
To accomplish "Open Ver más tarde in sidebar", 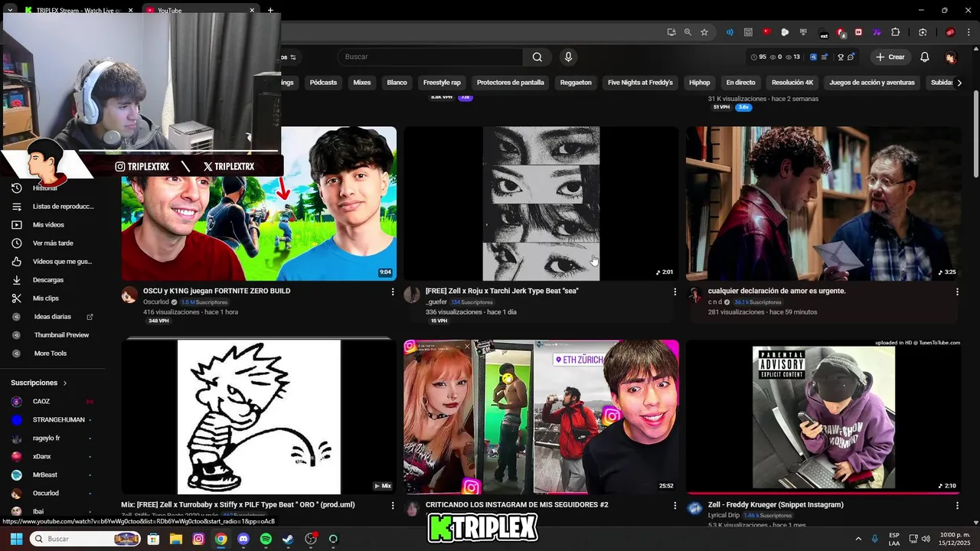I will [x=54, y=243].
